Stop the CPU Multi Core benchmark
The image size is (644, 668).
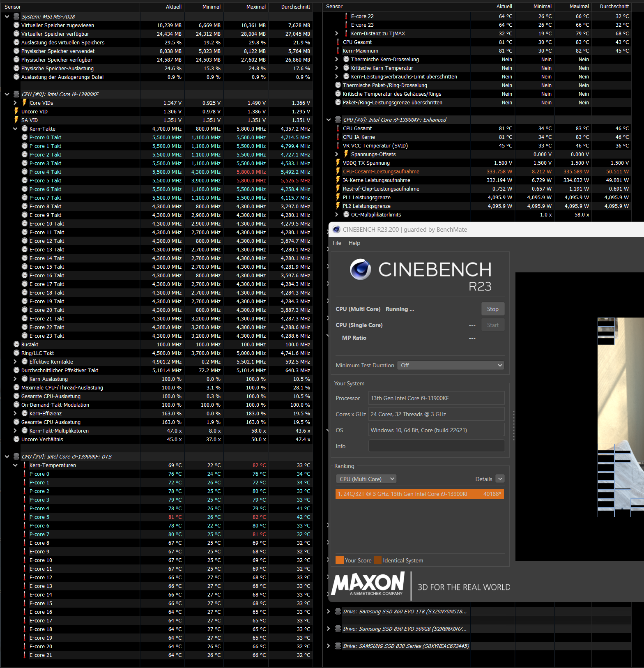coord(492,309)
